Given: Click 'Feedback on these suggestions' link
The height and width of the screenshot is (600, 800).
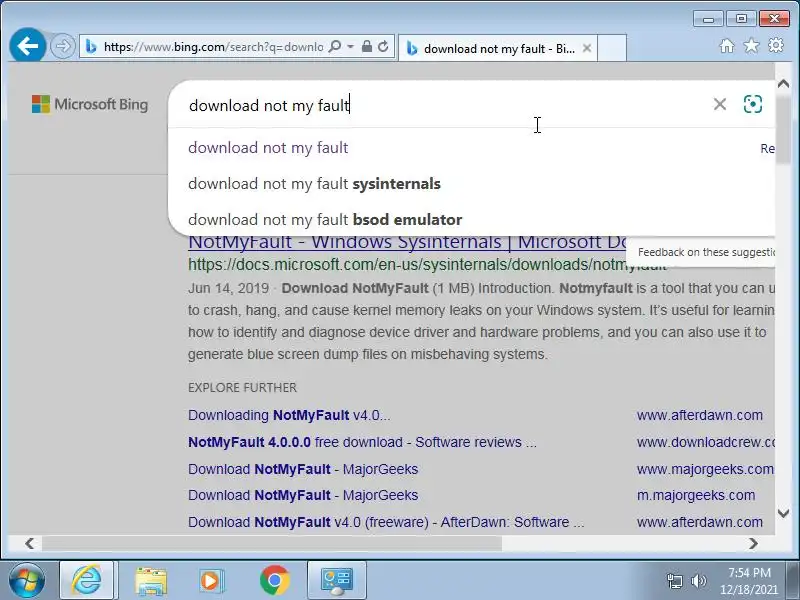Looking at the screenshot, I should [706, 253].
